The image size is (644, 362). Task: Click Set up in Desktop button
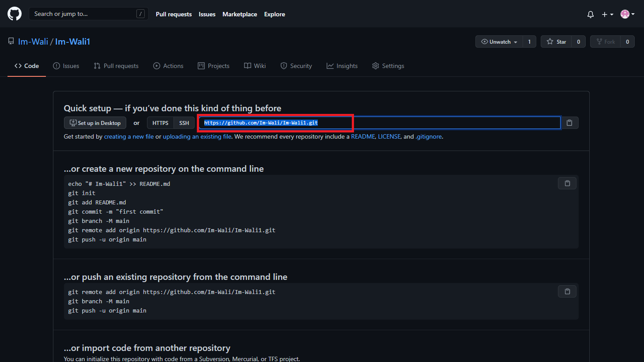tap(95, 123)
